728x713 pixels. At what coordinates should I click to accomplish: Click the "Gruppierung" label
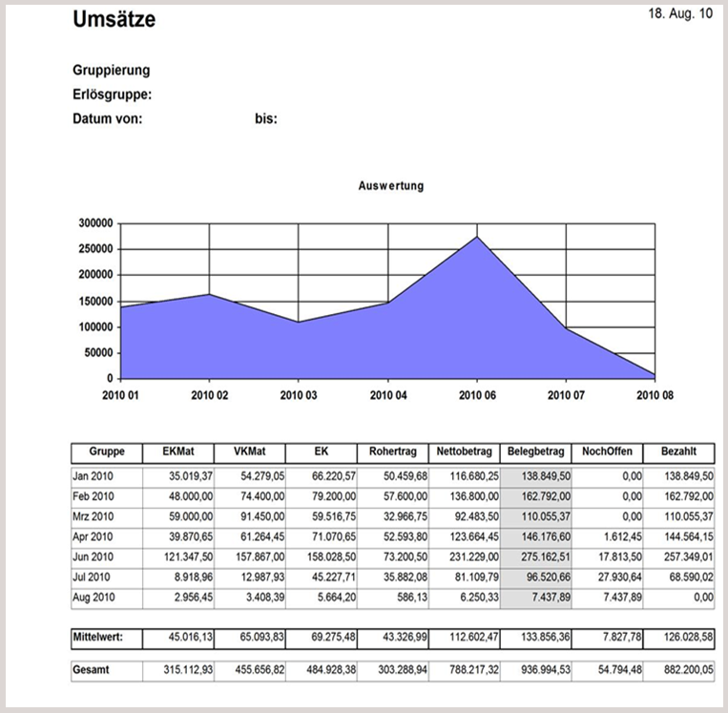[x=111, y=71]
